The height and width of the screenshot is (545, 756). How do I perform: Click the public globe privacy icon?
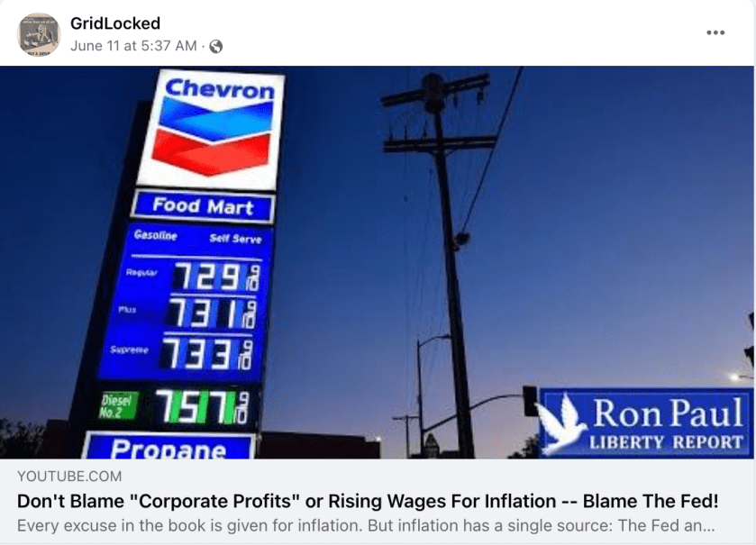click(216, 46)
